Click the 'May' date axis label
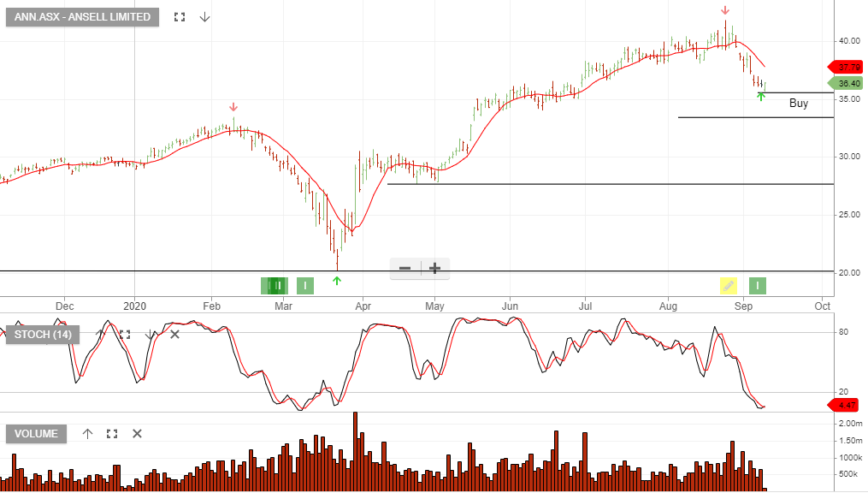Viewport: 868px width, 493px height. [434, 306]
